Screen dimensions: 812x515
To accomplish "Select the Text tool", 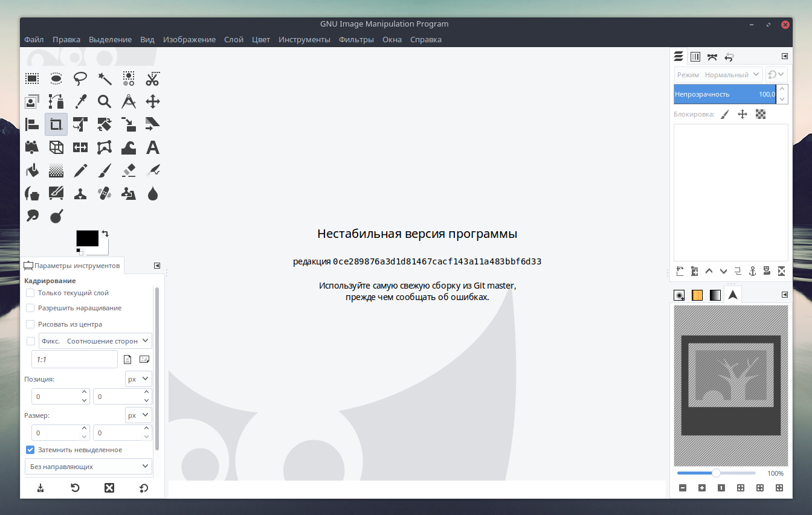I will [x=153, y=147].
